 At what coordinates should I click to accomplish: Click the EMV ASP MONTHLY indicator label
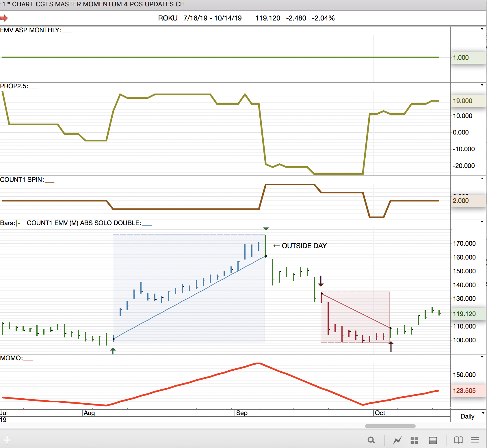pos(31,30)
